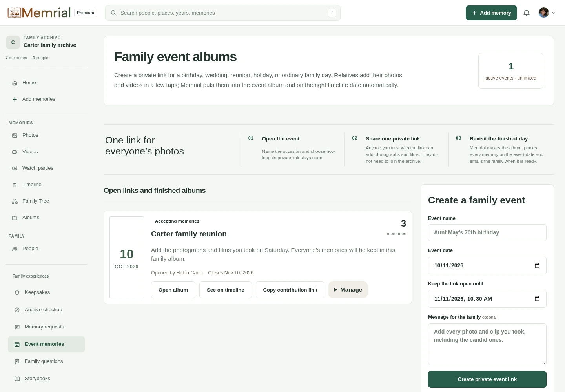Click the Albums folder icon
Image resolution: width=565 pixels, height=392 pixels.
(15, 218)
